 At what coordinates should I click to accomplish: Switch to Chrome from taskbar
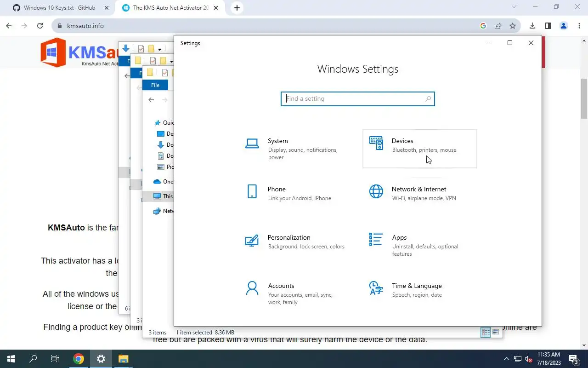[79, 359]
